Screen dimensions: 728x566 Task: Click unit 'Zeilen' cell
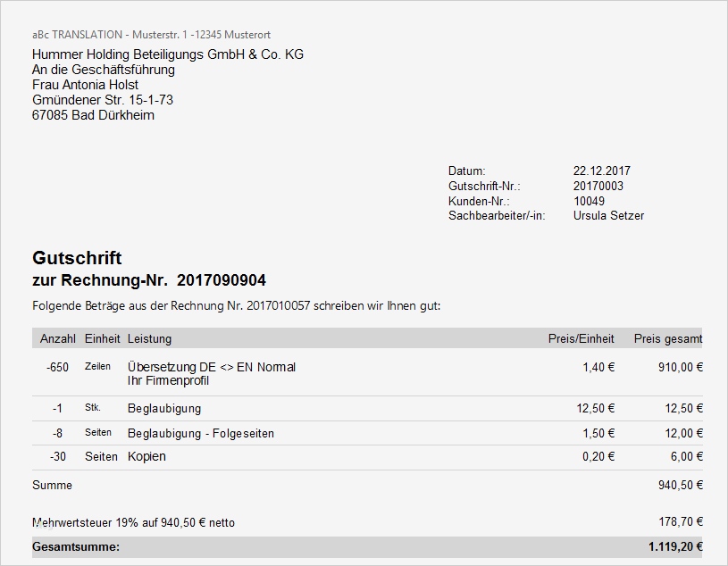click(x=97, y=367)
